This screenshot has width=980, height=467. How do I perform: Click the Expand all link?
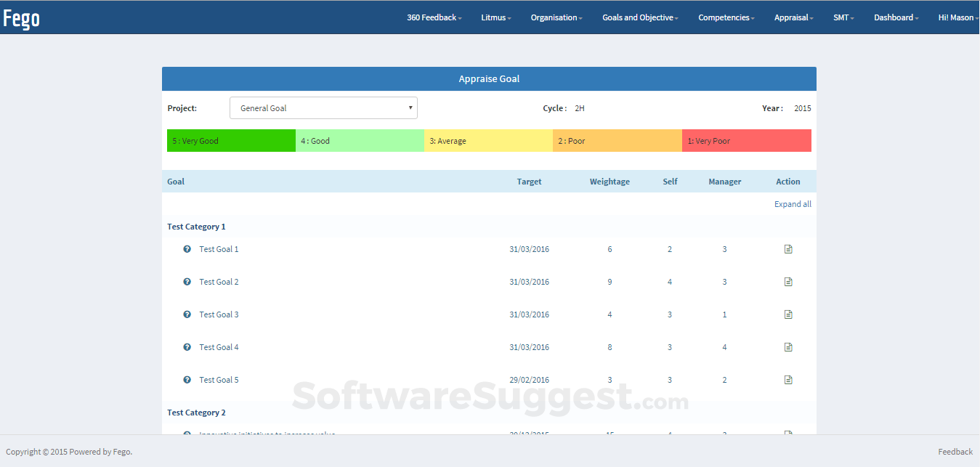793,204
